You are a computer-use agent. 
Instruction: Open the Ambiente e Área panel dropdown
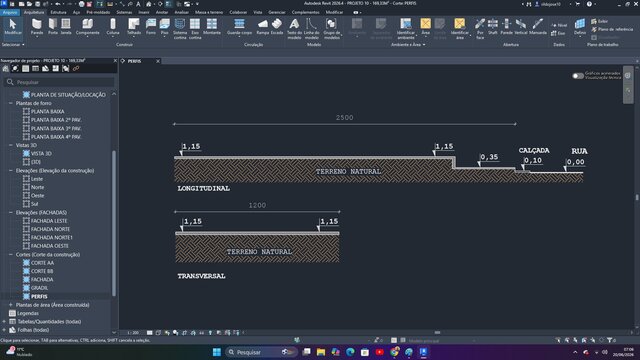click(x=408, y=44)
